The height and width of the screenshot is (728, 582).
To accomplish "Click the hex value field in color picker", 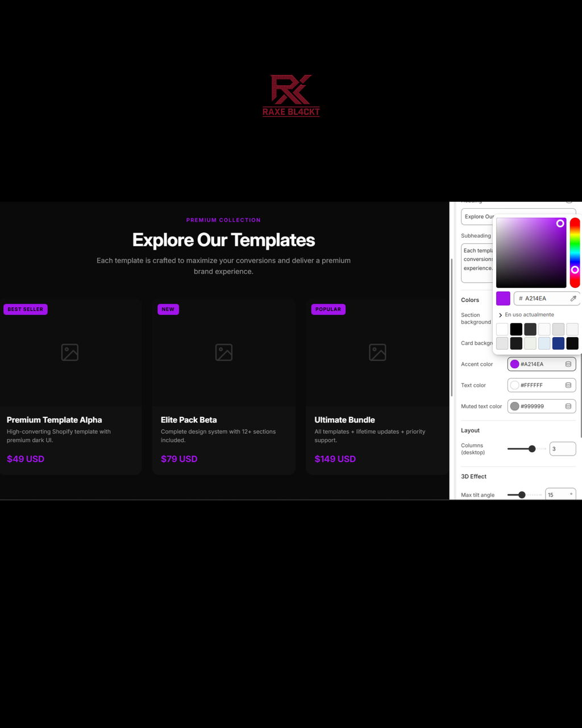I will point(546,299).
